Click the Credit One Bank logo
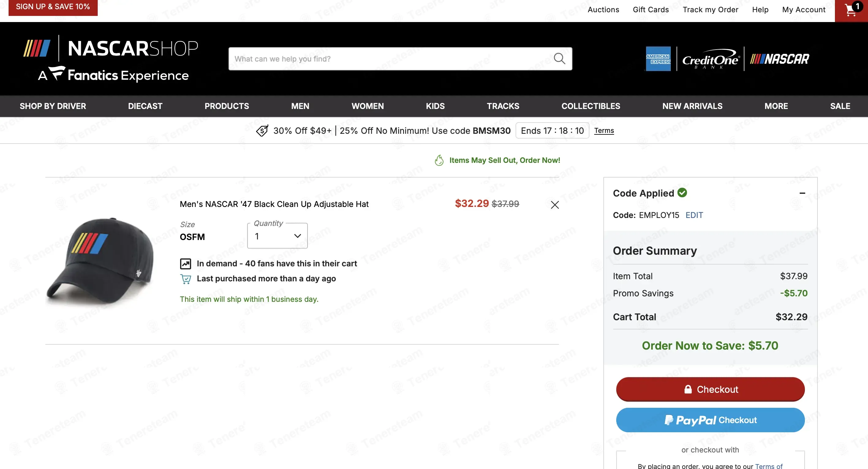The width and height of the screenshot is (868, 469). 711,59
